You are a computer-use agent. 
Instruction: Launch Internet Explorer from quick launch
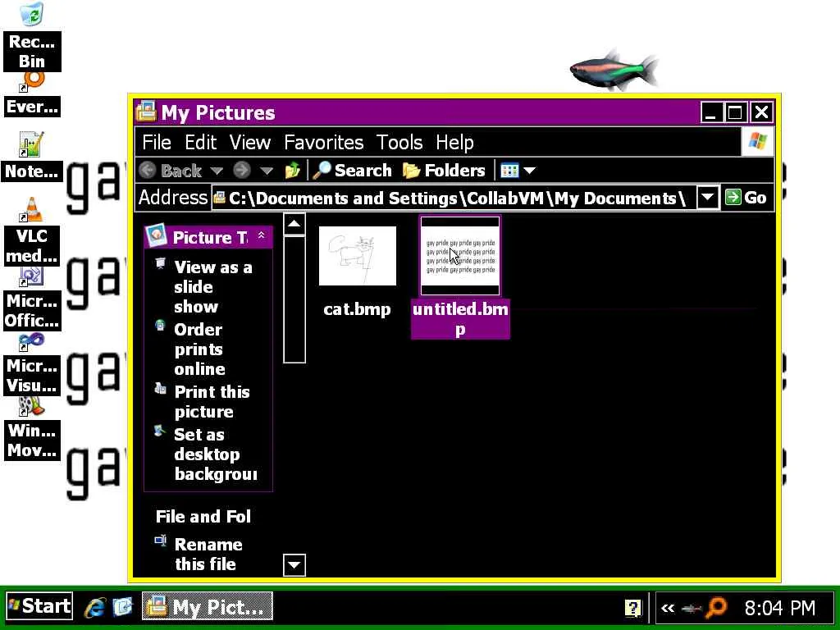pos(95,607)
